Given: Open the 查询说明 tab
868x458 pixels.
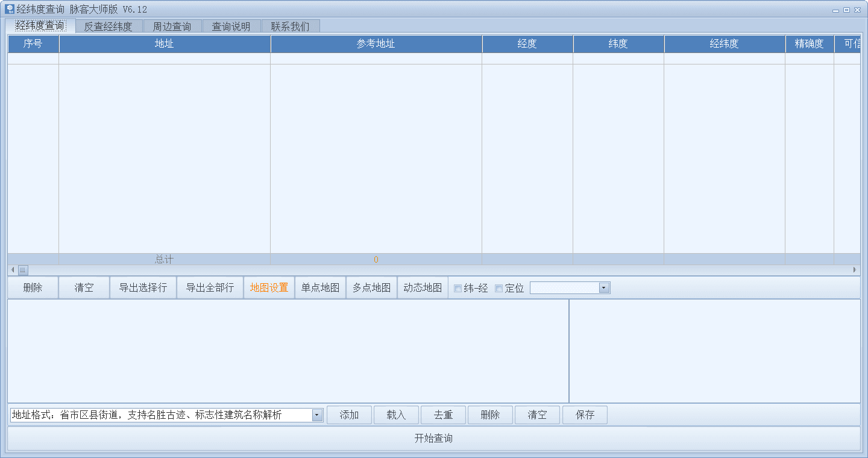Looking at the screenshot, I should pos(231,27).
